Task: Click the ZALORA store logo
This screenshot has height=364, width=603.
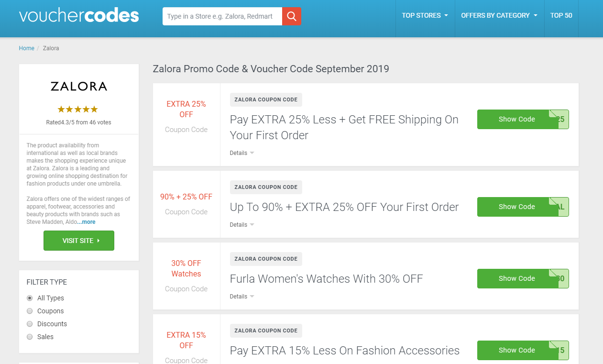Action: pyautogui.click(x=79, y=86)
